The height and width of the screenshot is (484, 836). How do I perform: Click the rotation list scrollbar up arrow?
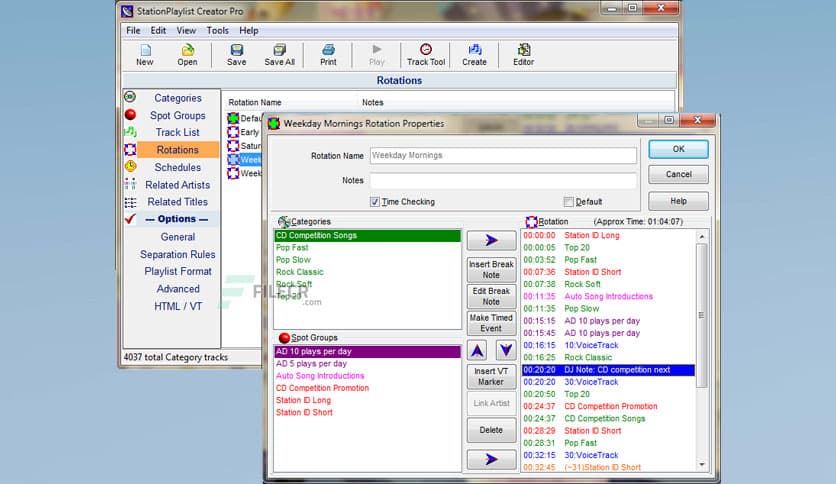point(702,236)
